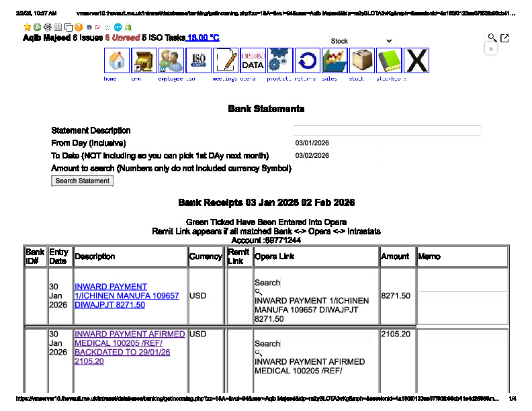Click the 18.00 °C temperature link
Screen dimensions: 532x411
coord(203,38)
